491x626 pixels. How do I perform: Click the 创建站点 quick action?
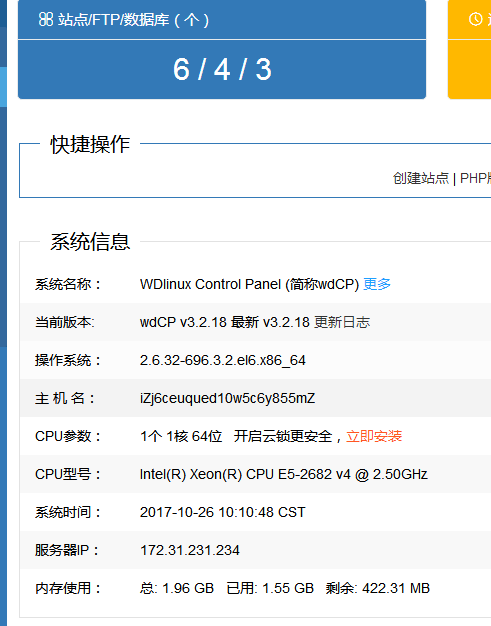(421, 178)
